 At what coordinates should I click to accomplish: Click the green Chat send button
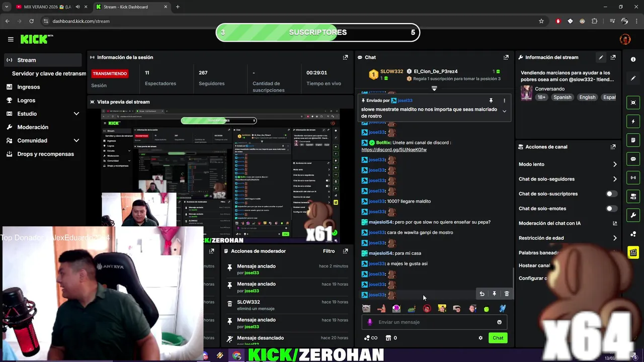tap(498, 338)
